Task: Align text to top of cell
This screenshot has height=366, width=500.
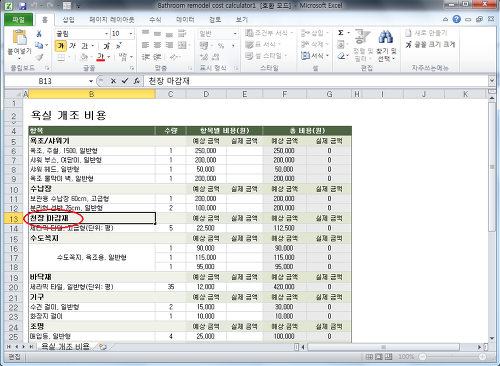Action: pyautogui.click(x=145, y=33)
